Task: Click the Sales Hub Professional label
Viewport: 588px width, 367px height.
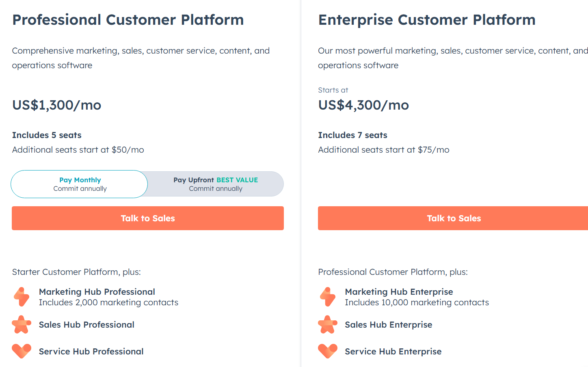Action: coord(86,325)
